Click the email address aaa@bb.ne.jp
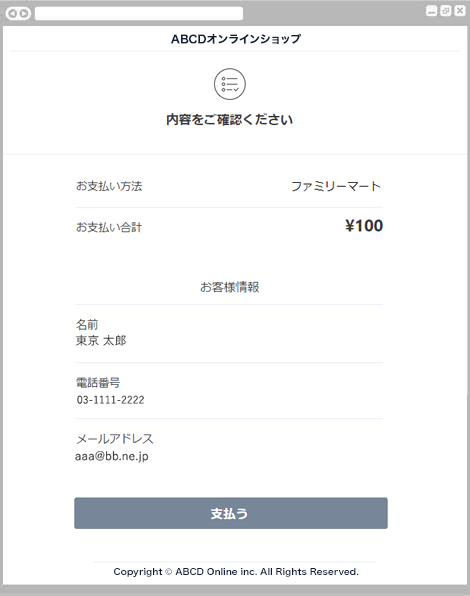The image size is (470, 596). 112,456
